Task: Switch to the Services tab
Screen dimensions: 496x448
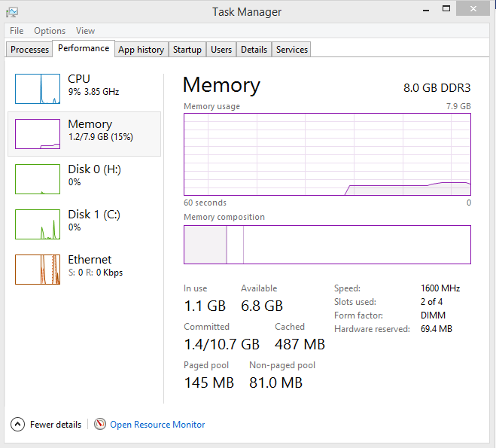Action: pos(291,50)
